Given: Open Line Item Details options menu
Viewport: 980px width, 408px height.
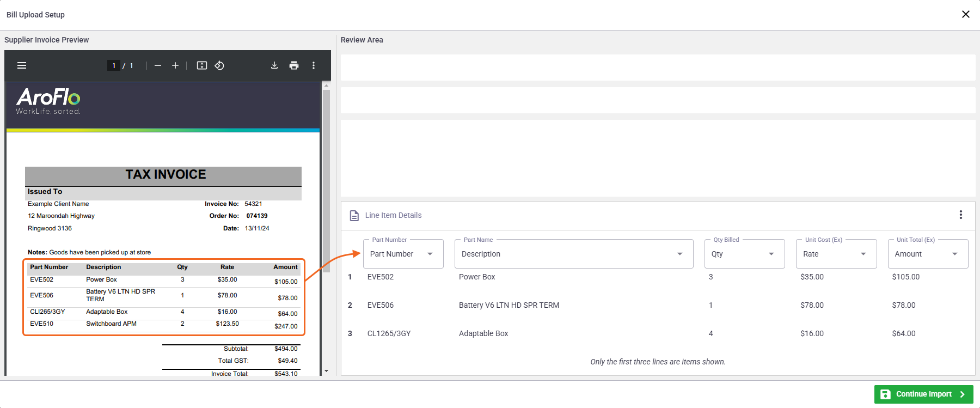Looking at the screenshot, I should coord(961,215).
